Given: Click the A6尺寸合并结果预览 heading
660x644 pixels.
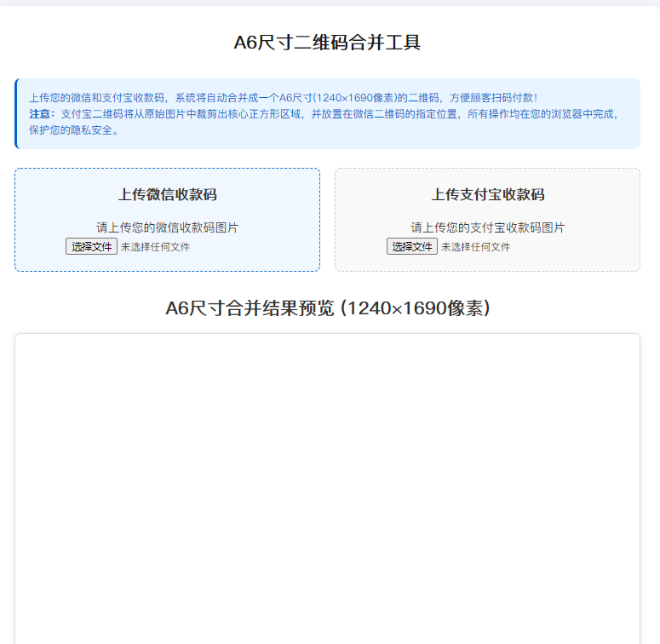Looking at the screenshot, I should click(x=328, y=308).
